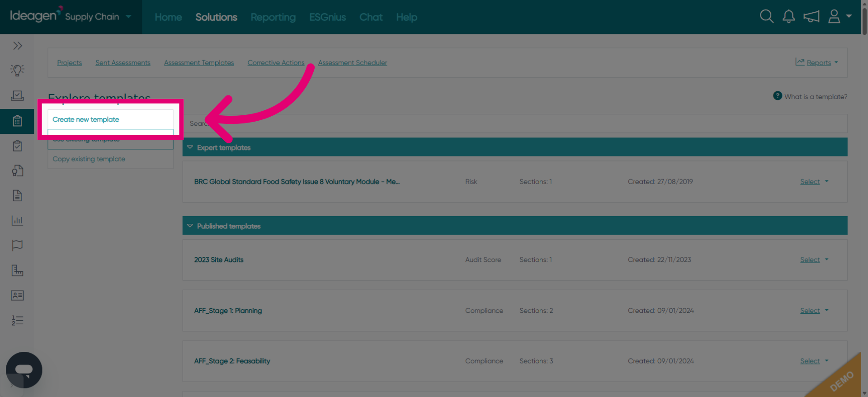Open the Reports dropdown arrow
Viewport: 868px width, 397px height.
pyautogui.click(x=836, y=62)
